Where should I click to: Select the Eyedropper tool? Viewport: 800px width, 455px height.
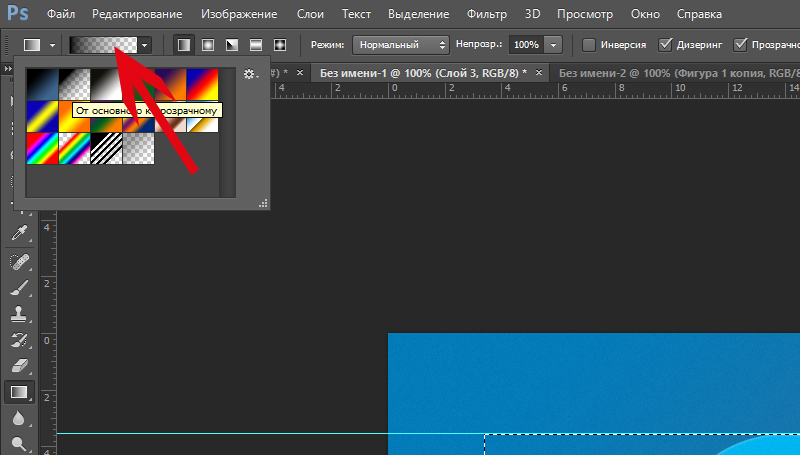18,233
